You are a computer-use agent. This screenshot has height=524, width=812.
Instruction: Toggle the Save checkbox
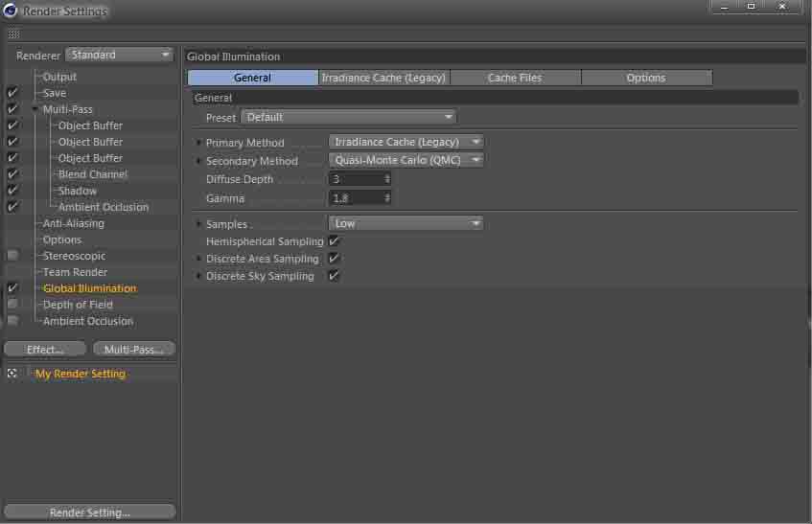point(12,93)
